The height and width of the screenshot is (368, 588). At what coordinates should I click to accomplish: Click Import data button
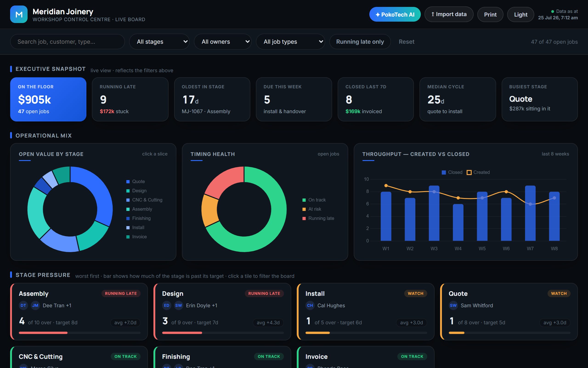click(x=449, y=14)
